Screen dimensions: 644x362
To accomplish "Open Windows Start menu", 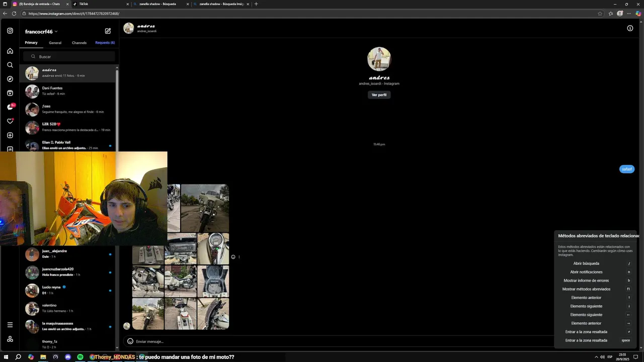I will point(6,357).
